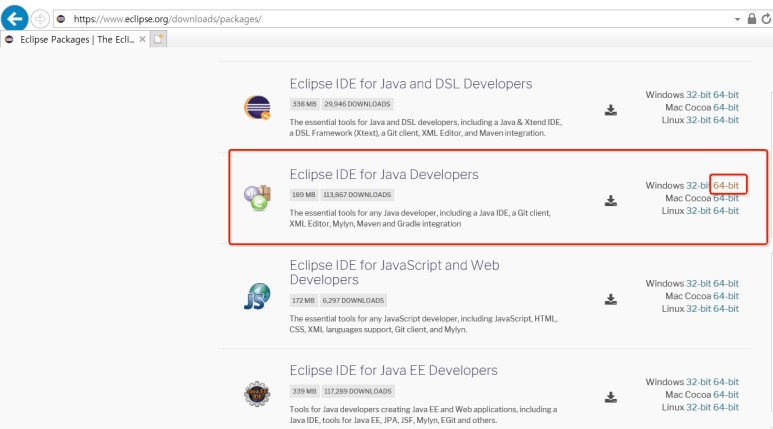Download Java Developers Windows 64-bit
Screen dimensions: 773x429
click(x=726, y=185)
